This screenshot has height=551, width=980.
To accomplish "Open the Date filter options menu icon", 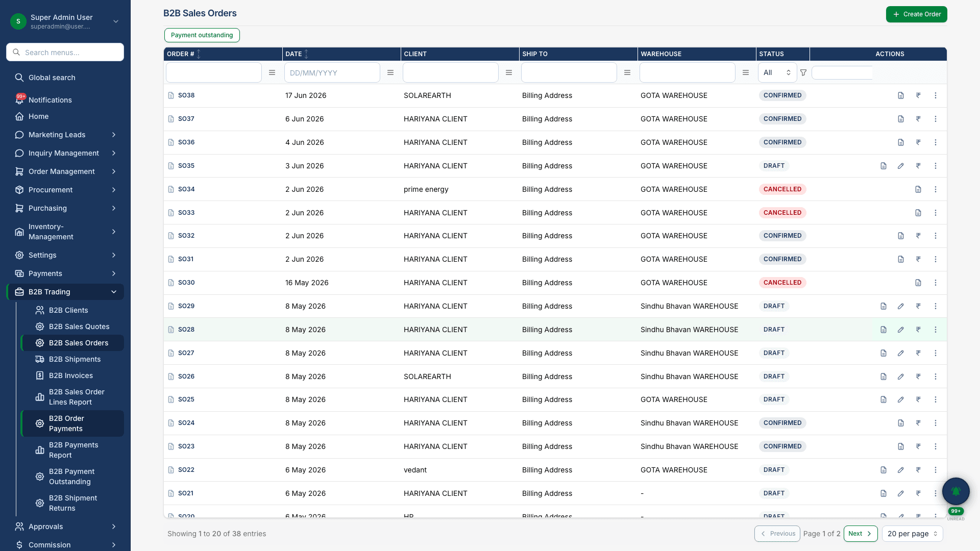I will coord(390,72).
